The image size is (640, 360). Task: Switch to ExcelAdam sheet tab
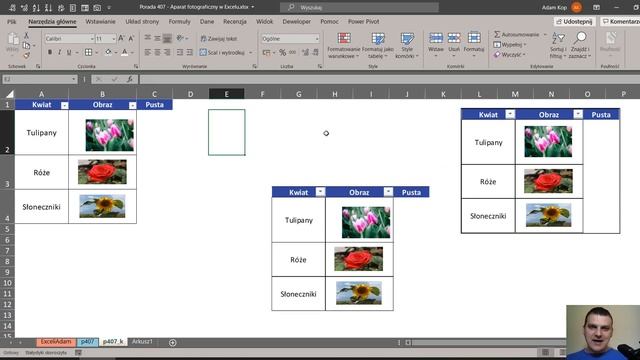(x=56, y=342)
